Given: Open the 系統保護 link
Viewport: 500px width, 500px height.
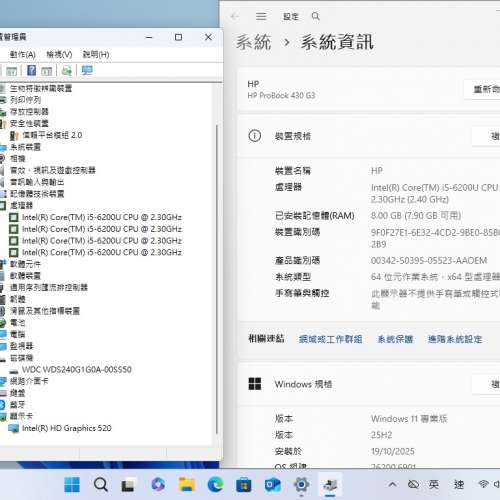Looking at the screenshot, I should (395, 339).
